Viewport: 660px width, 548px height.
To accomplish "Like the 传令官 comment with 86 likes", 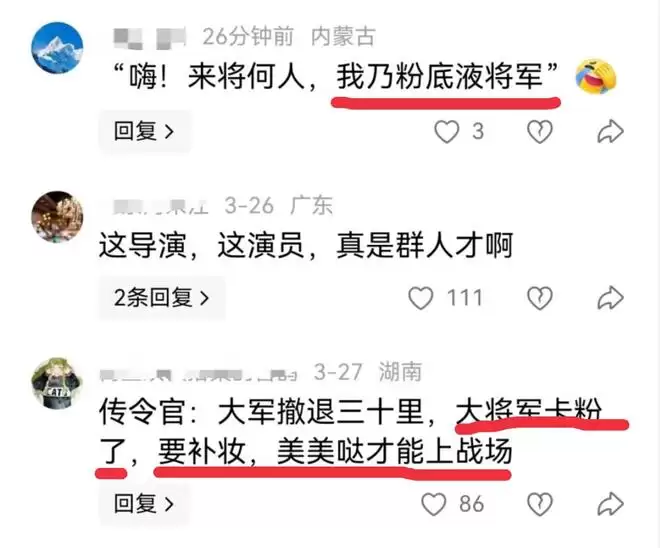I will 434,504.
